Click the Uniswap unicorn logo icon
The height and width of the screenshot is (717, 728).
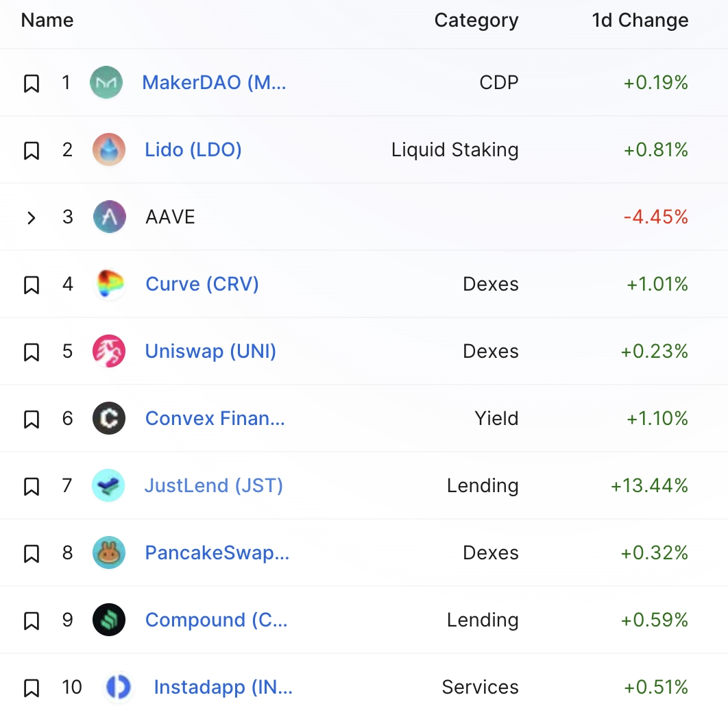coord(109,352)
